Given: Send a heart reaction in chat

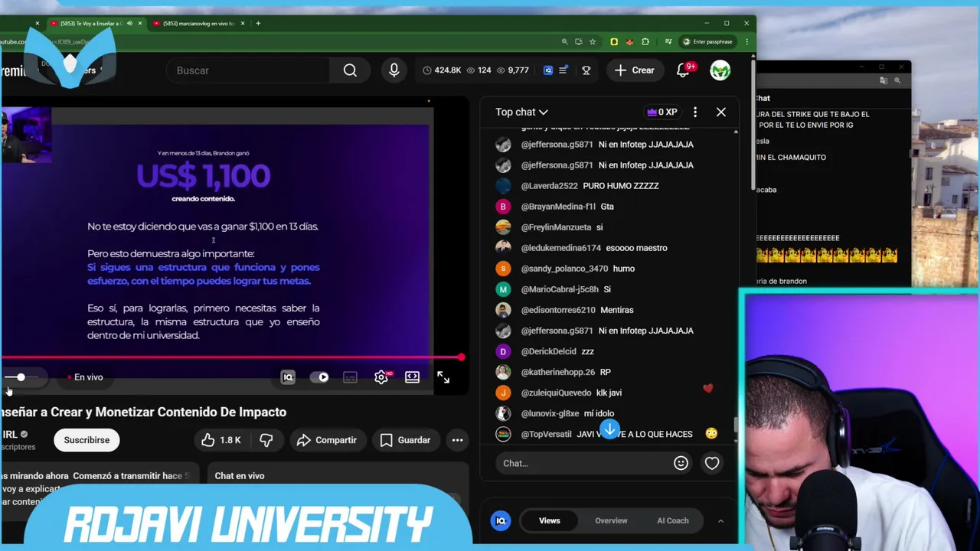Looking at the screenshot, I should coord(712,463).
